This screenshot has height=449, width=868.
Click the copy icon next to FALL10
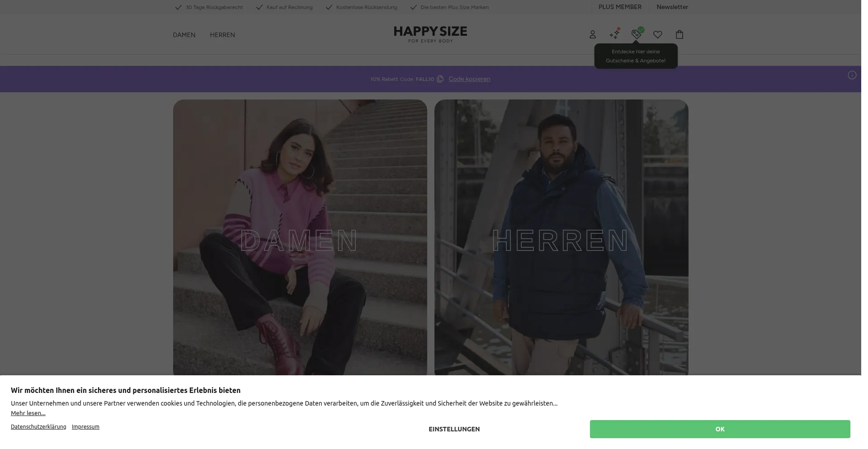440,79
